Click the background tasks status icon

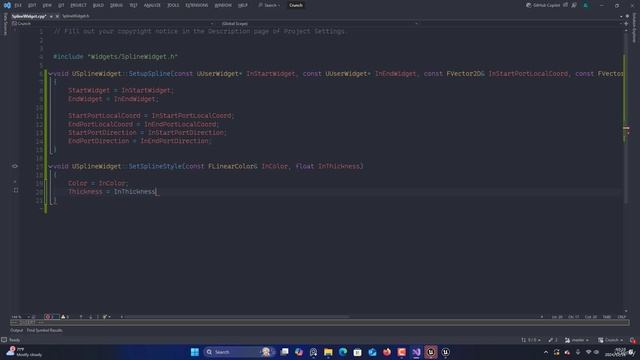coord(4,340)
